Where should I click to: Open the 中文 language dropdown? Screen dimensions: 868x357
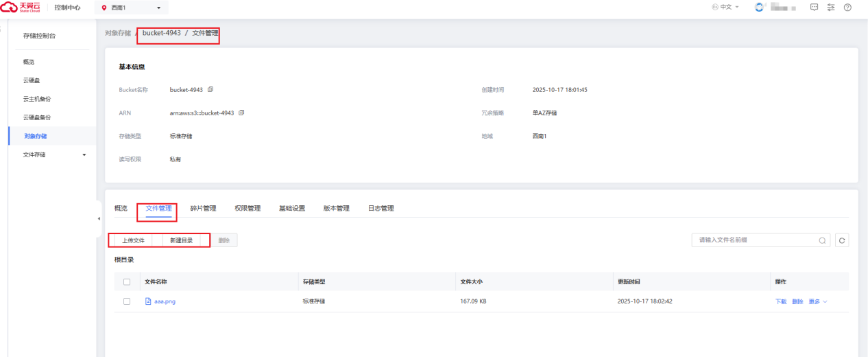(x=726, y=8)
